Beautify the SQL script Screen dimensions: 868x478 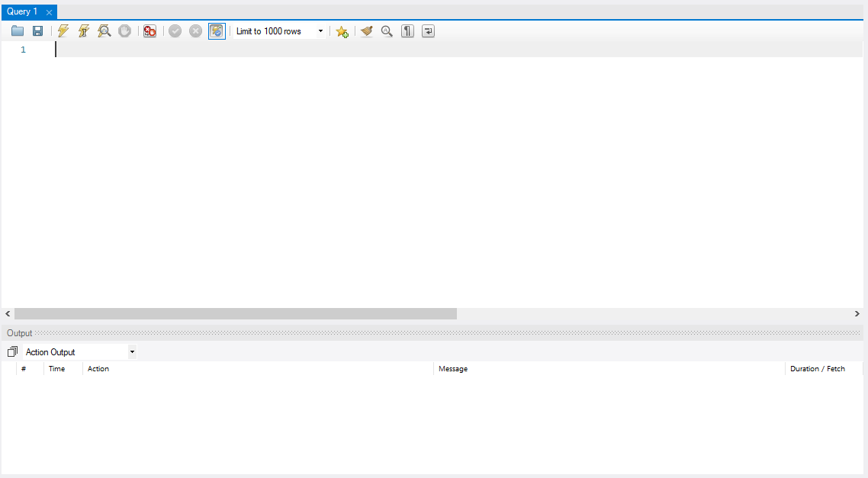click(x=367, y=31)
